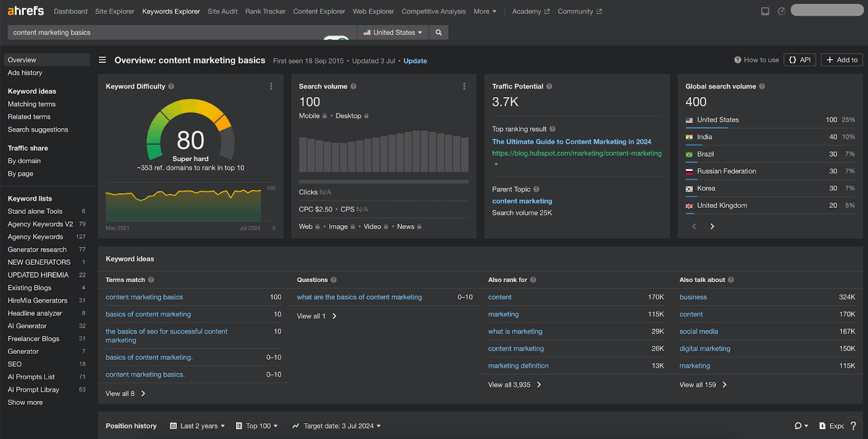
Task: Open the AI Prompt Libray list
Action: tap(34, 390)
